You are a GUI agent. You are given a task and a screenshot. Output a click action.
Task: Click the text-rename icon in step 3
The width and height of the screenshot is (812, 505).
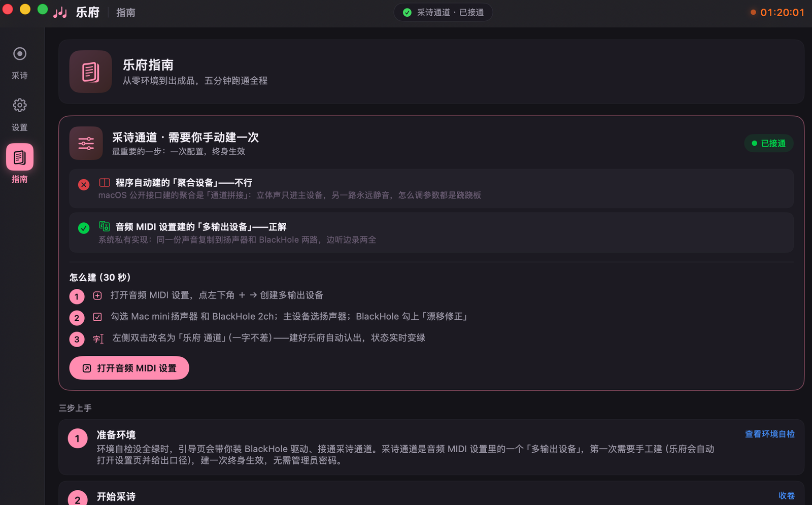click(x=98, y=339)
